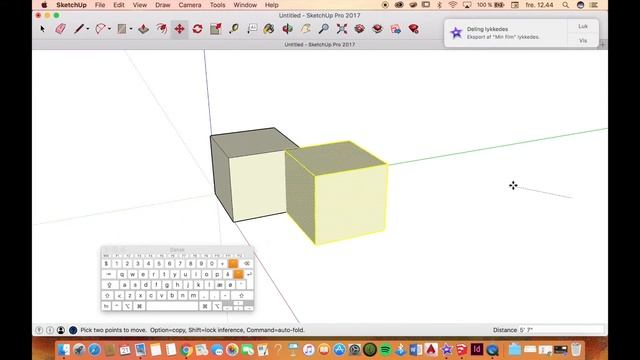Open the SketchUp application menu
Image resolution: width=640 pixels, height=360 pixels.
pos(71,5)
